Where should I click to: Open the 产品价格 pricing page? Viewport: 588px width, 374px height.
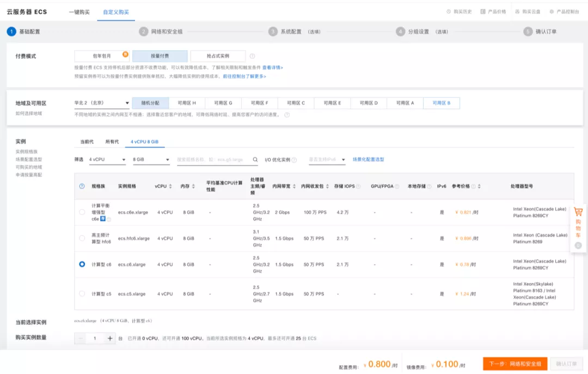(x=493, y=11)
